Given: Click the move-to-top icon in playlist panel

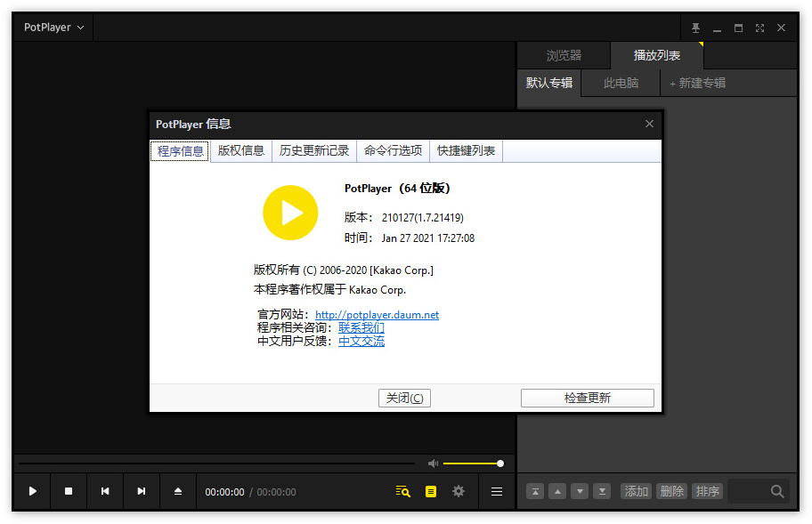Looking at the screenshot, I should [535, 490].
